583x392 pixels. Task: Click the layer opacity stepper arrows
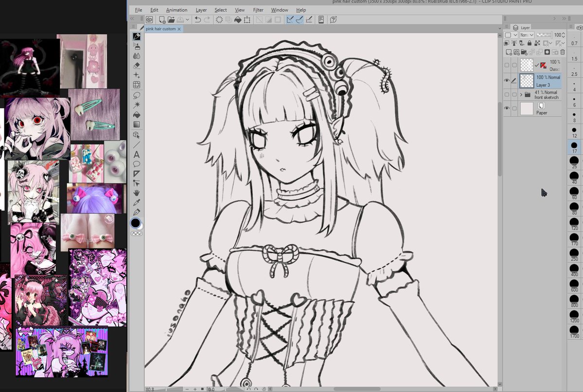563,35
